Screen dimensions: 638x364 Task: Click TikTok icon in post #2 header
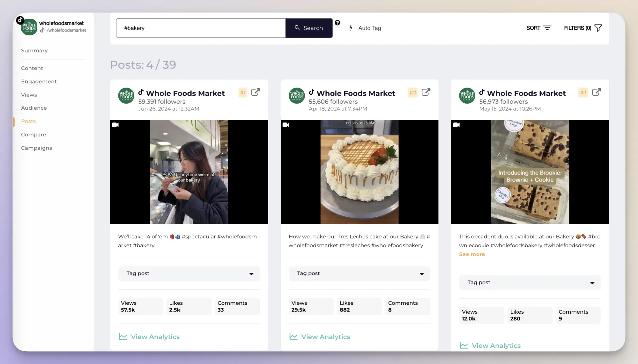[312, 92]
